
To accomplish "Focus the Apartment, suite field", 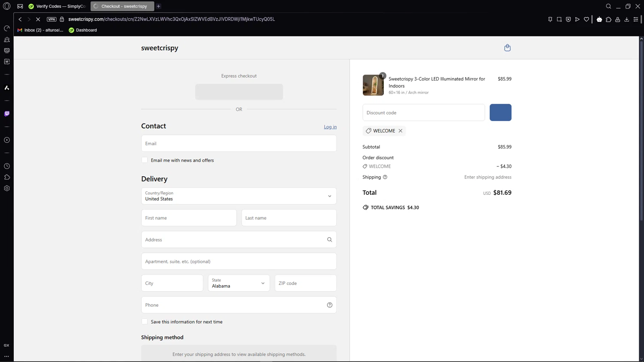I will [x=239, y=261].
